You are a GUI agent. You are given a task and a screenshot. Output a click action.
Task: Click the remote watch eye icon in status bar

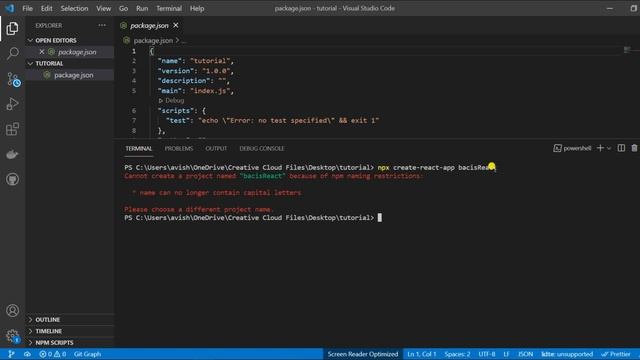coord(27,354)
